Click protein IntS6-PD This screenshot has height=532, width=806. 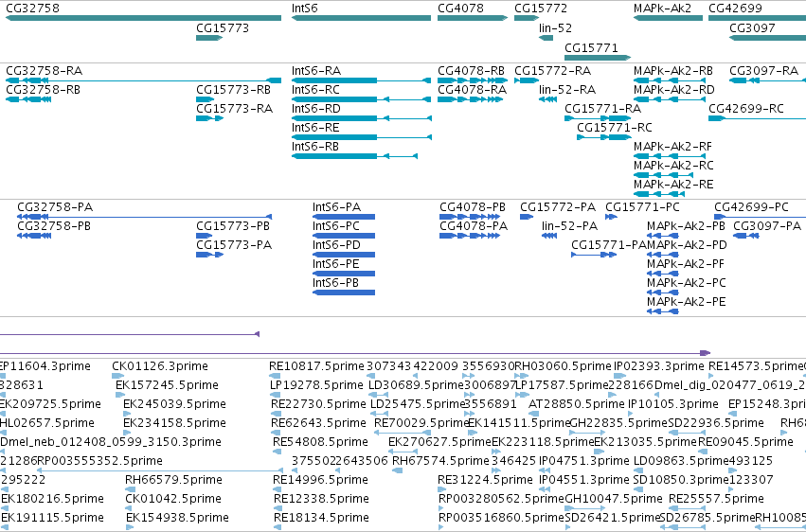click(336, 245)
